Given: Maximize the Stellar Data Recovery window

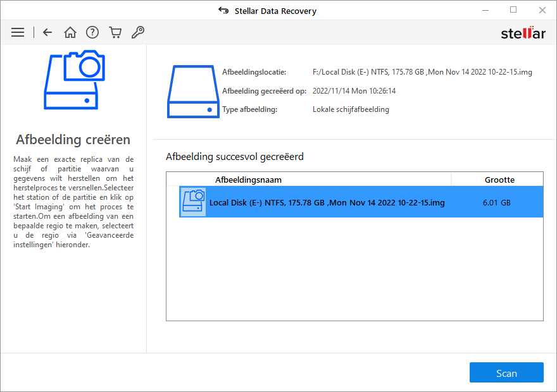Looking at the screenshot, I should [x=513, y=10].
